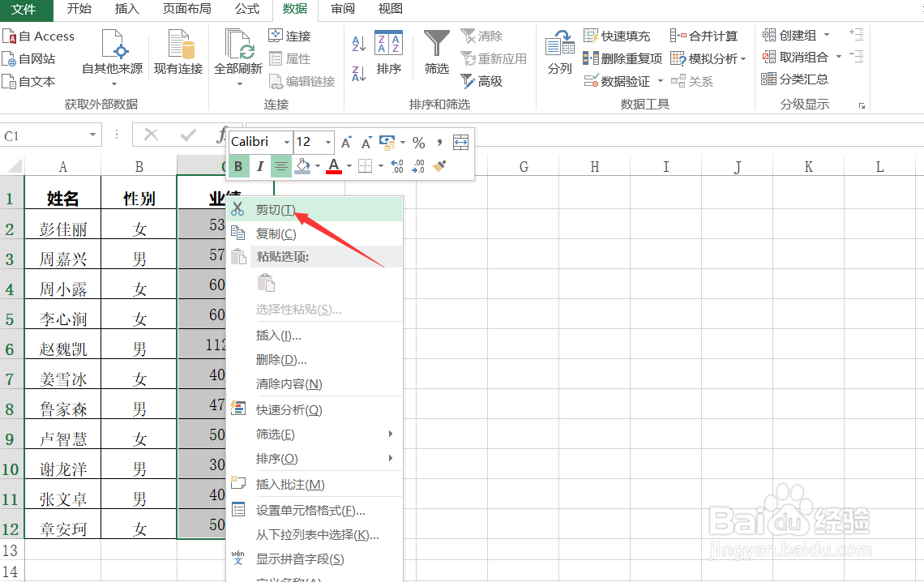This screenshot has height=582, width=924.
Task: Apply percent style in mini toolbar
Action: (x=418, y=143)
